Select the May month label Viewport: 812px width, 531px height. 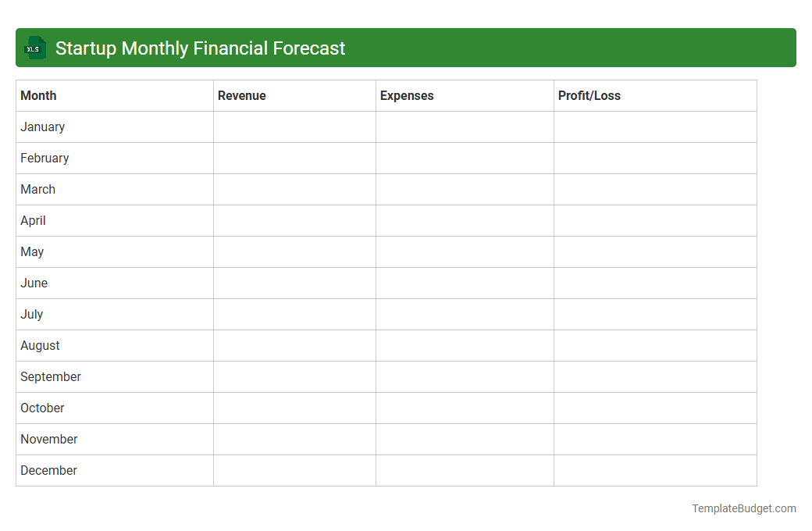click(x=32, y=251)
